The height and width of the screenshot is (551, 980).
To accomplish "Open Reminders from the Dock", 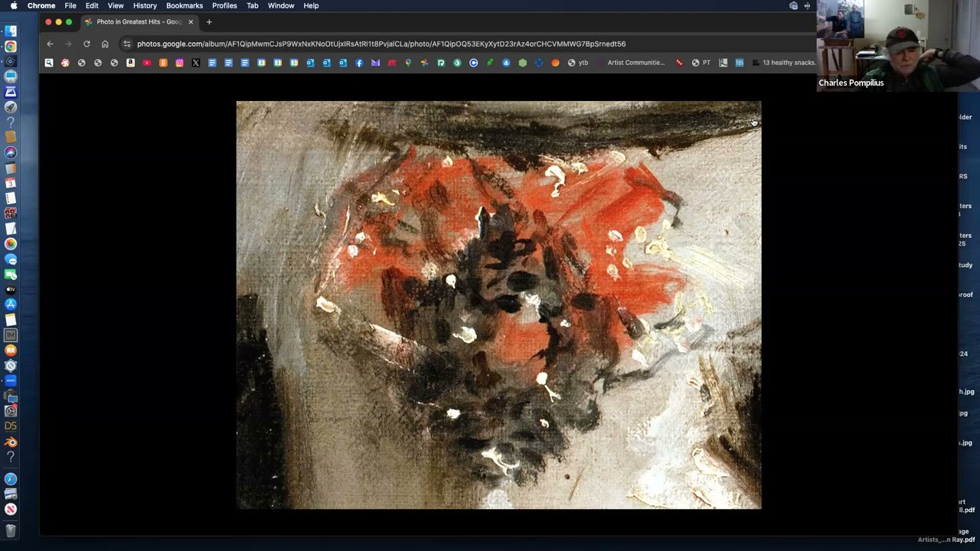I will [x=11, y=199].
